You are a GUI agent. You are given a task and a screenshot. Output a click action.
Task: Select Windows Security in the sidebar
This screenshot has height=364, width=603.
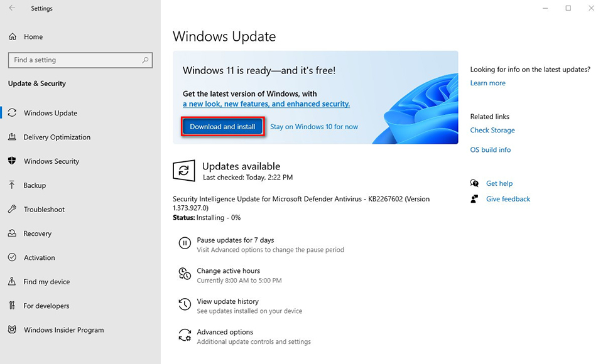pyautogui.click(x=51, y=161)
